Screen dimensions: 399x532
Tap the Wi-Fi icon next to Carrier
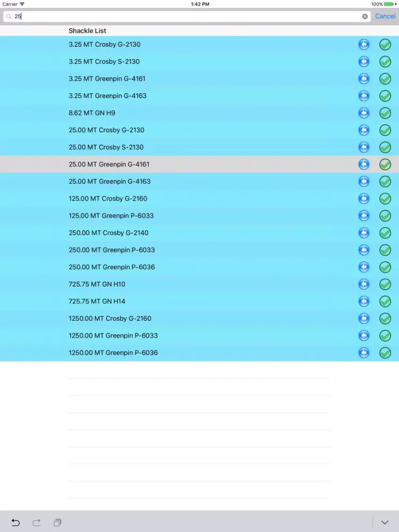(22, 4)
